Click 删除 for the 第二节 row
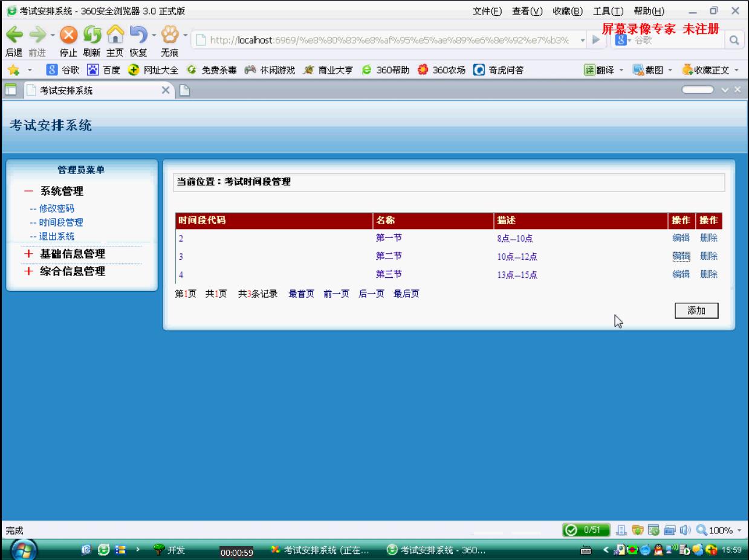The image size is (749, 560). (708, 256)
